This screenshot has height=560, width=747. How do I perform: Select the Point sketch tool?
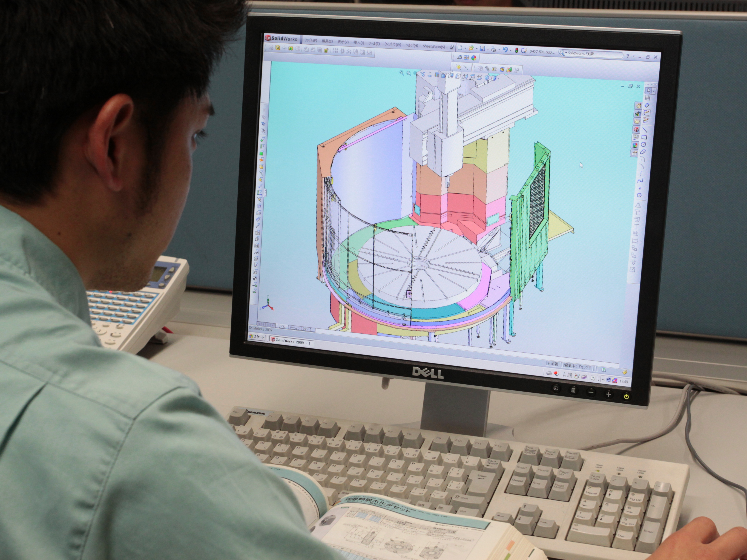640,188
